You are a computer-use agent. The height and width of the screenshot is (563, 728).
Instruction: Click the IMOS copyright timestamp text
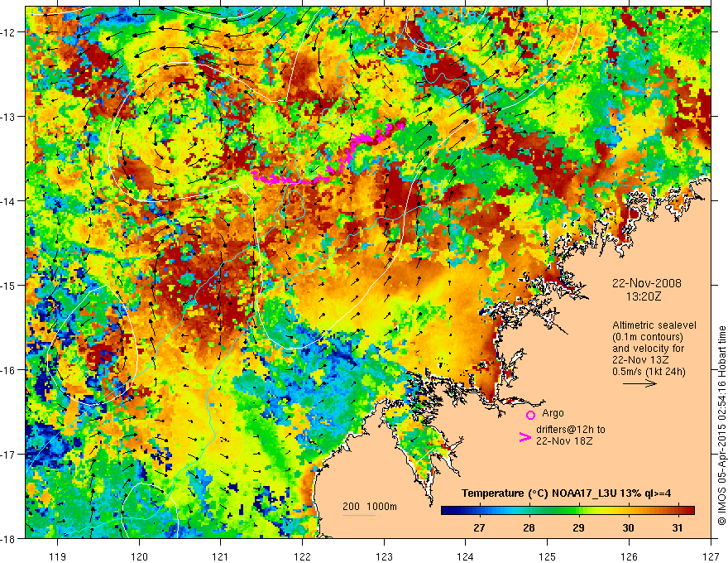(722, 426)
